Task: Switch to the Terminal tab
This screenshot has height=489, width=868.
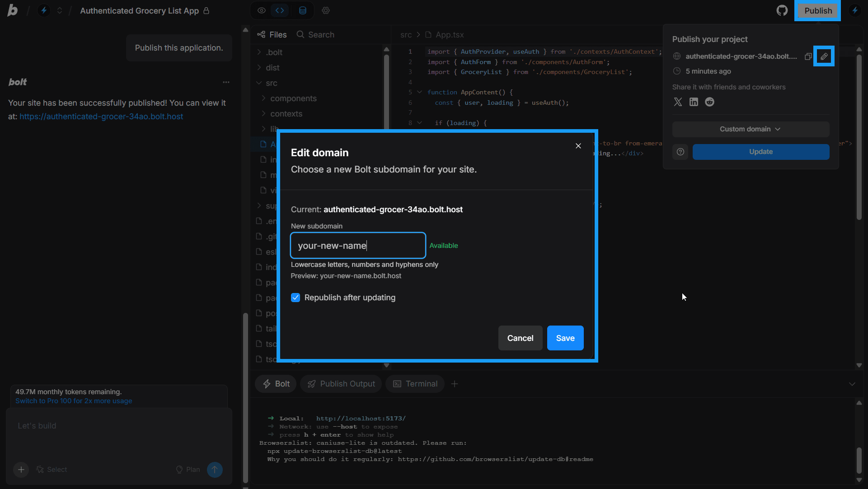Action: [x=414, y=383]
